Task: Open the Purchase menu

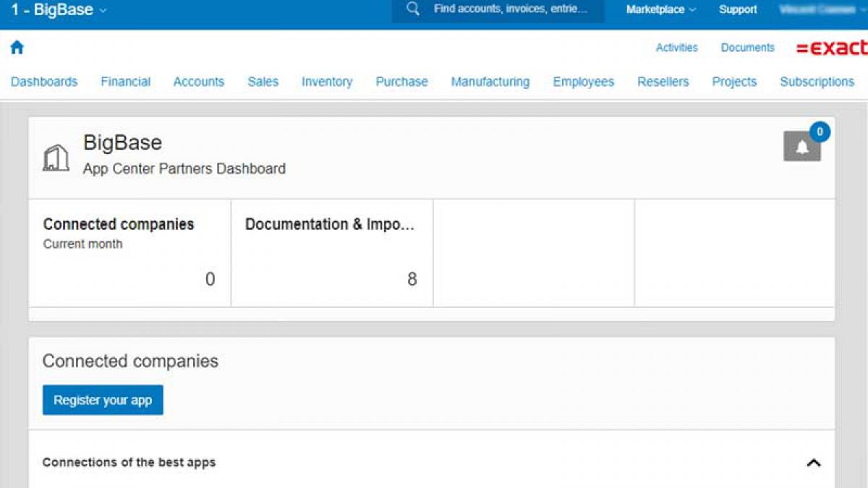Action: pyautogui.click(x=402, y=82)
